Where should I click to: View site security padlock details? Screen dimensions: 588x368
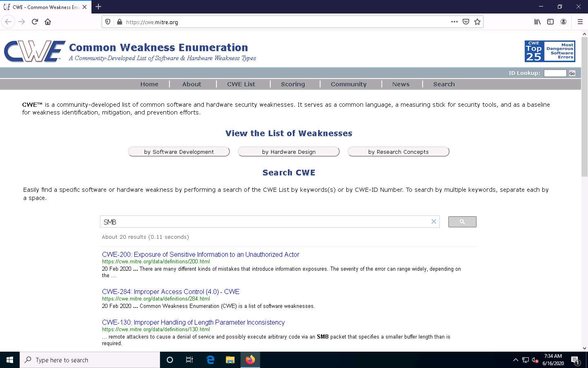click(x=119, y=22)
